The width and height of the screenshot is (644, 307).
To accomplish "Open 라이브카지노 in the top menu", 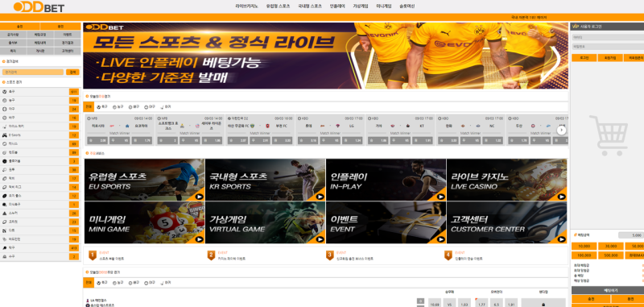I will point(247,6).
